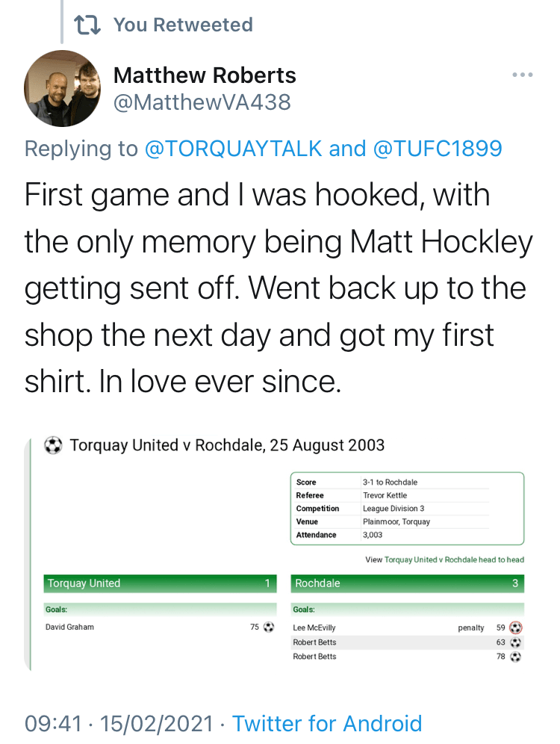Click the ball icon for Betts' 63rd-minute goal
This screenshot has height=744, width=560.
click(x=515, y=642)
